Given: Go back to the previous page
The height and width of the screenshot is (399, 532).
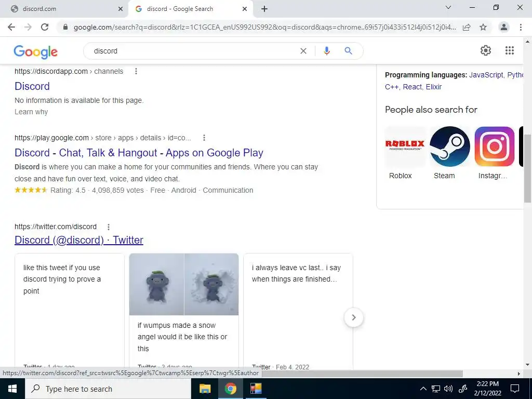Looking at the screenshot, I should tap(11, 27).
